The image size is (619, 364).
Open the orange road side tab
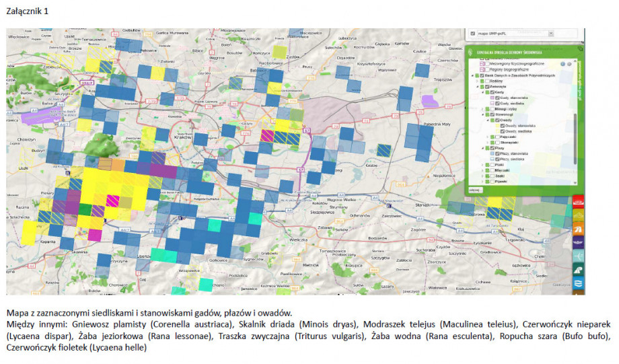577,229
